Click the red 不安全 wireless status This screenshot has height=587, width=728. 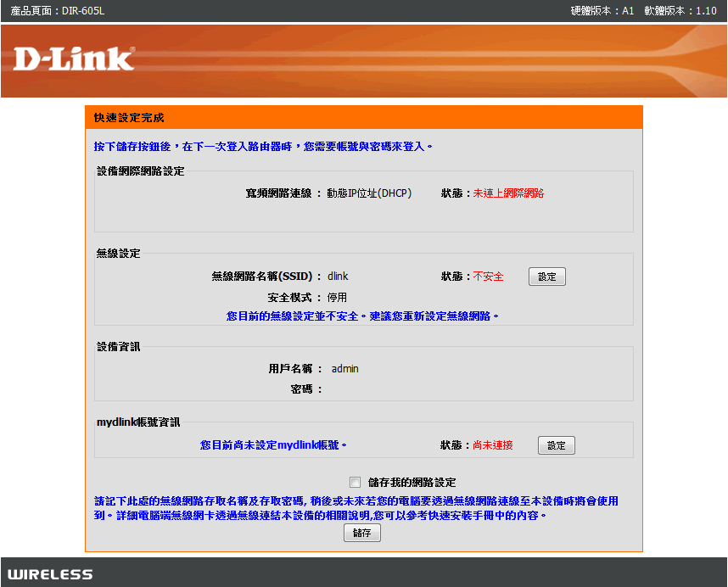(488, 277)
